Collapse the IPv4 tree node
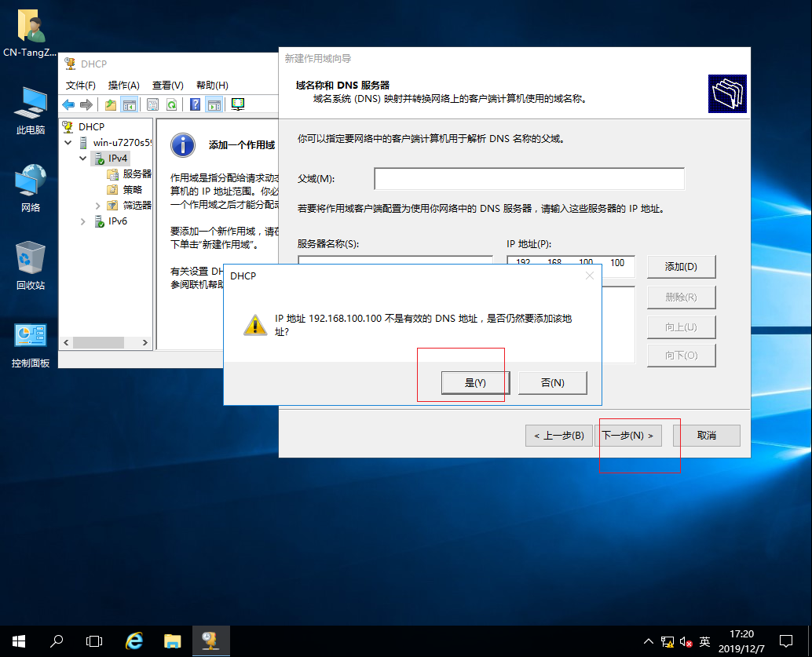 tap(82, 157)
